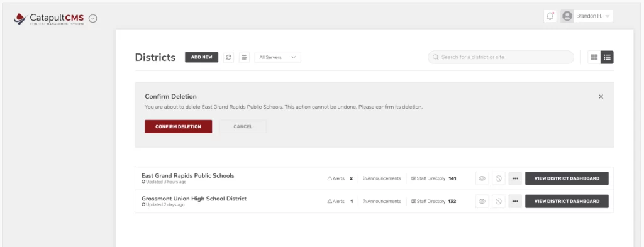The image size is (644, 247).
Task: View District Dashboard for Grossmont Union
Action: click(x=567, y=202)
